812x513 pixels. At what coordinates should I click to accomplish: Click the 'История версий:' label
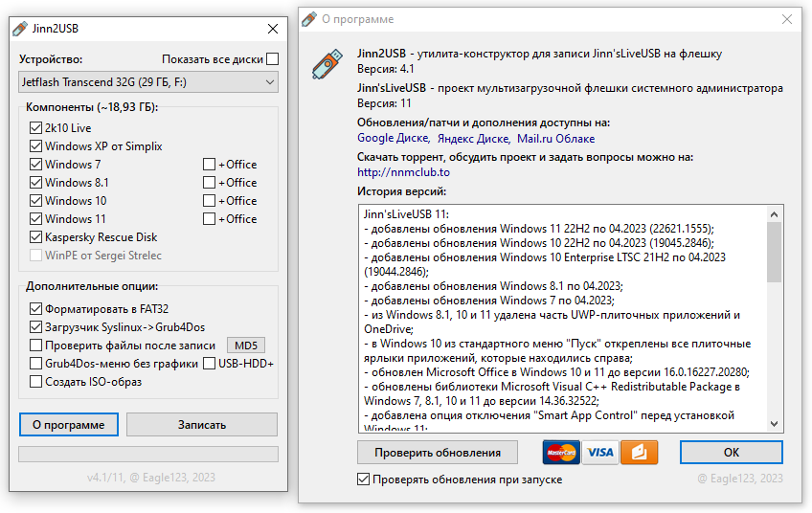click(401, 191)
